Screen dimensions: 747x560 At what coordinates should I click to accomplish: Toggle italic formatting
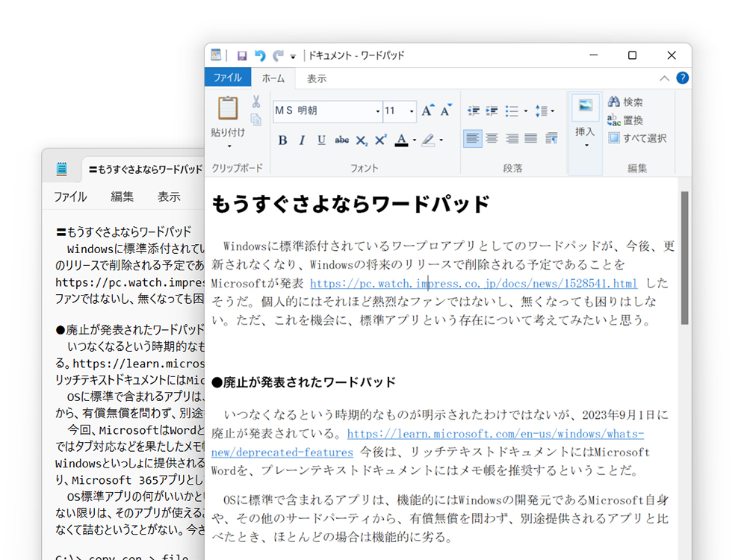point(302,140)
